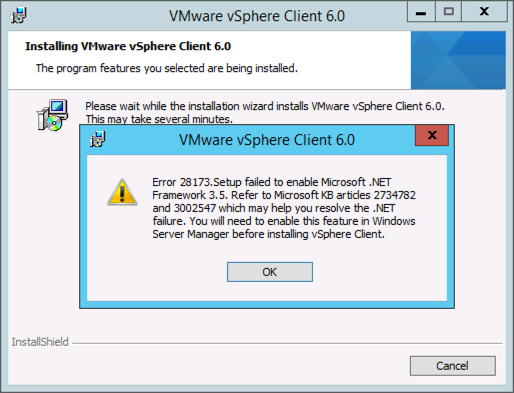The width and height of the screenshot is (514, 393).
Task: Click the error dialog title 'VMware vSphere Client 6.0'
Action: coord(267,140)
